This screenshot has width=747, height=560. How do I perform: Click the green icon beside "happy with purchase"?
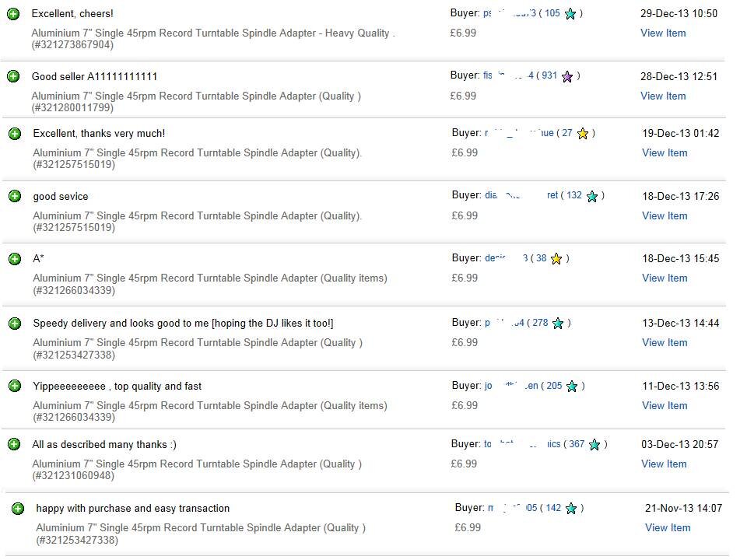click(18, 509)
